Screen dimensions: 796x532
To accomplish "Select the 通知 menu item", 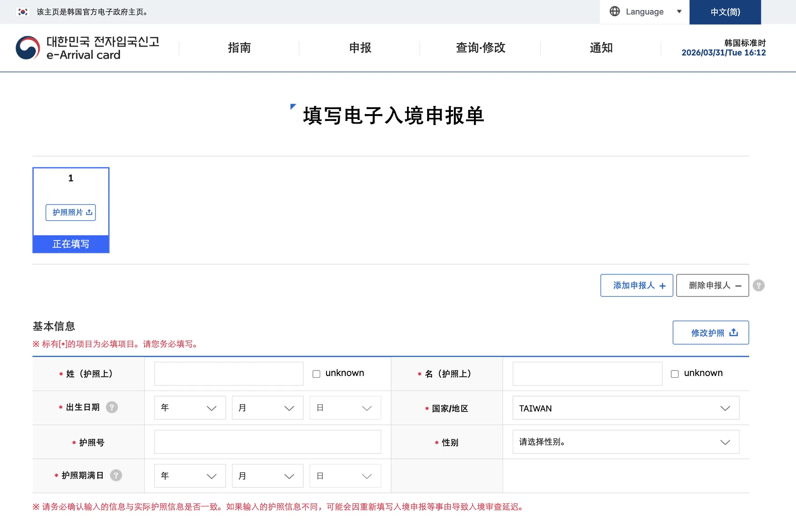I will point(600,48).
